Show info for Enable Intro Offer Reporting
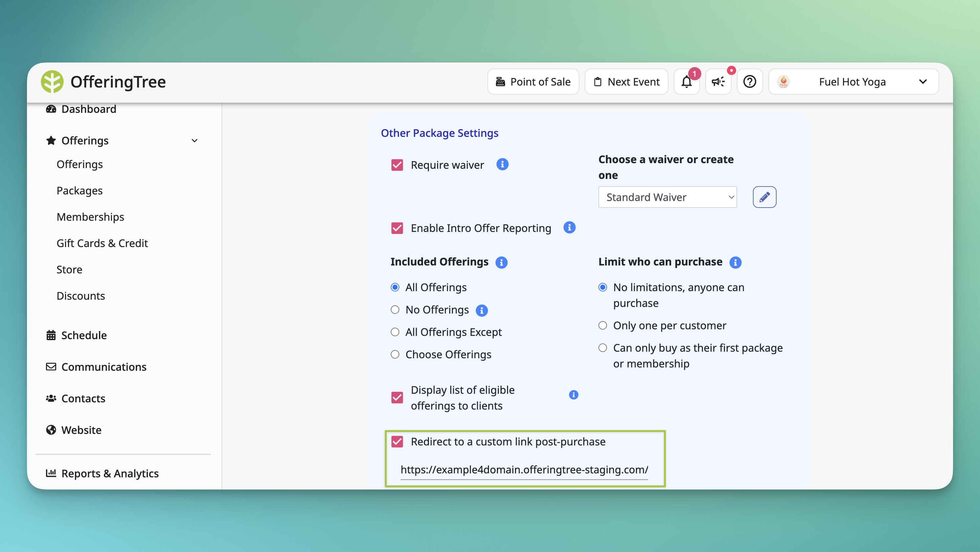Viewport: 980px width, 552px height. pos(569,228)
